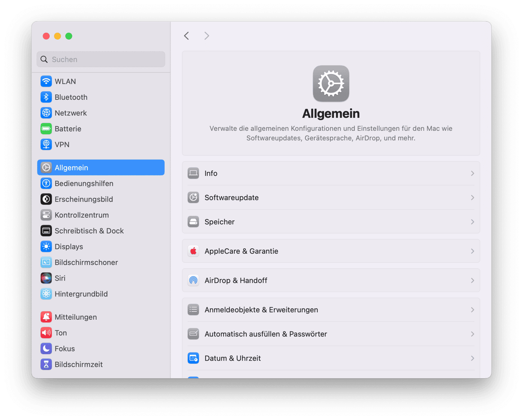Go forward with the right arrow button
This screenshot has height=420, width=523.
(207, 36)
